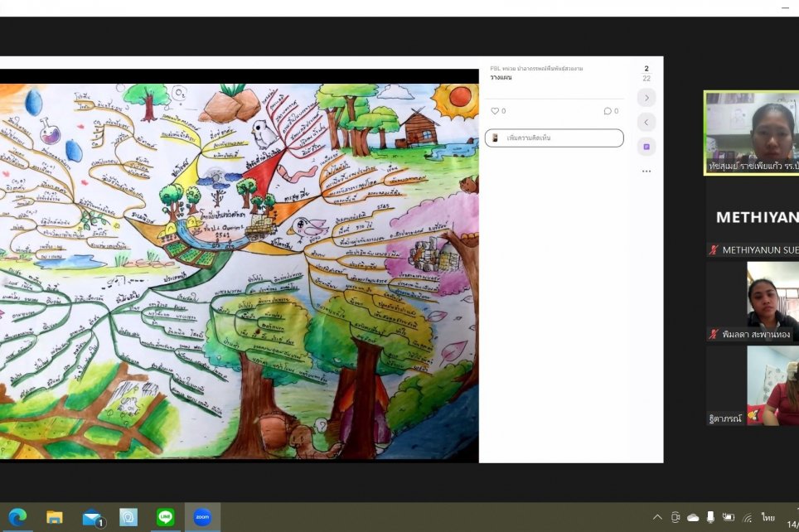Click the purple post details icon

(x=646, y=147)
